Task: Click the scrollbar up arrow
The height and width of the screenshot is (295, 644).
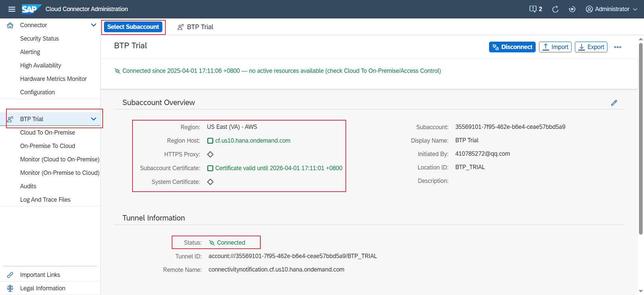Action: pos(641,39)
